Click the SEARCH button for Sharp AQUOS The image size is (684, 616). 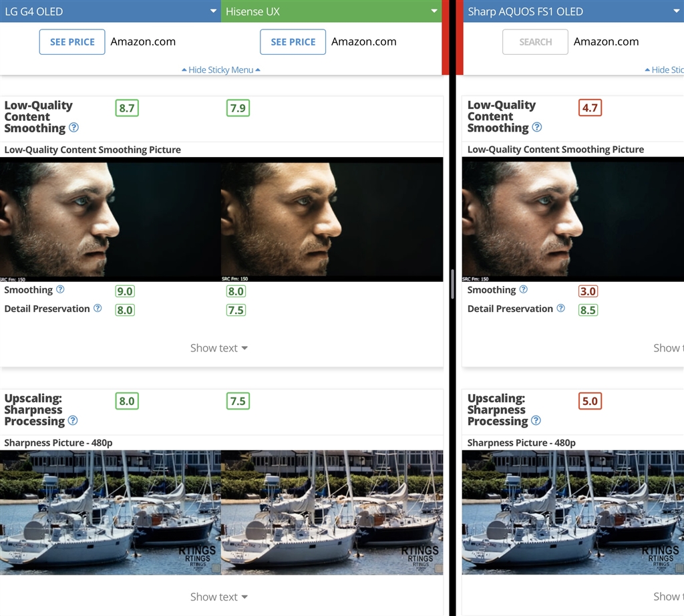click(535, 42)
